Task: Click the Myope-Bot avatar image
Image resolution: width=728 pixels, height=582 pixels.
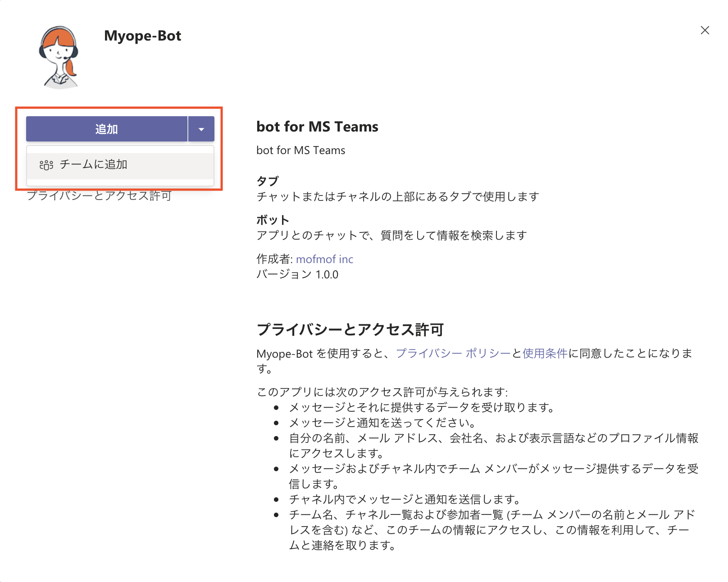Action: (x=59, y=57)
